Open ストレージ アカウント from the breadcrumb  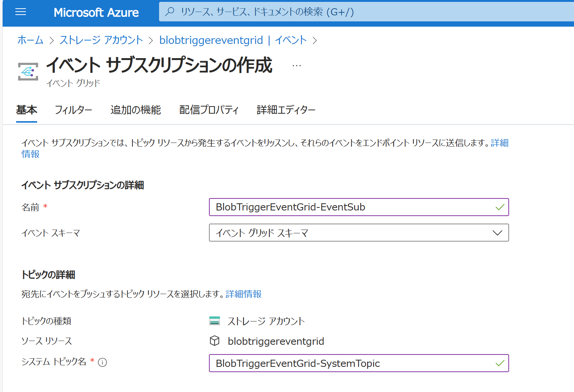(101, 40)
